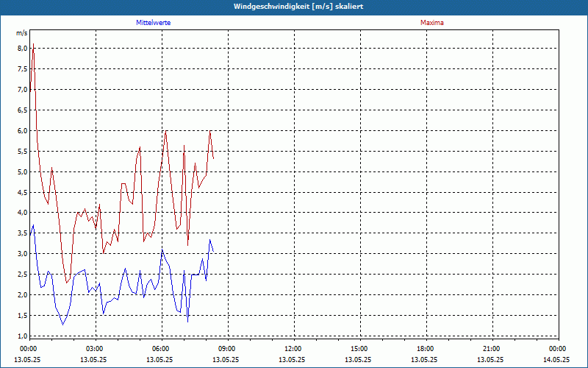Click the '4,5' y-axis value
The width and height of the screenshot is (588, 368).
22,192
